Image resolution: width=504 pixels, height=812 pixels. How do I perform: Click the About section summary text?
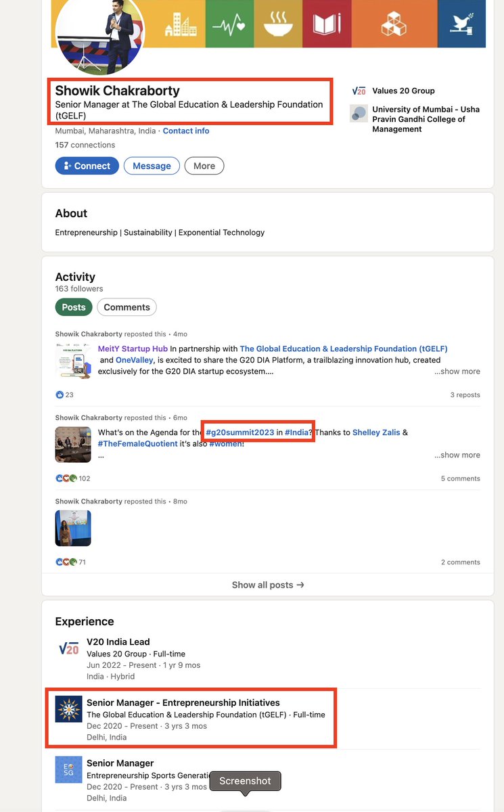point(160,232)
